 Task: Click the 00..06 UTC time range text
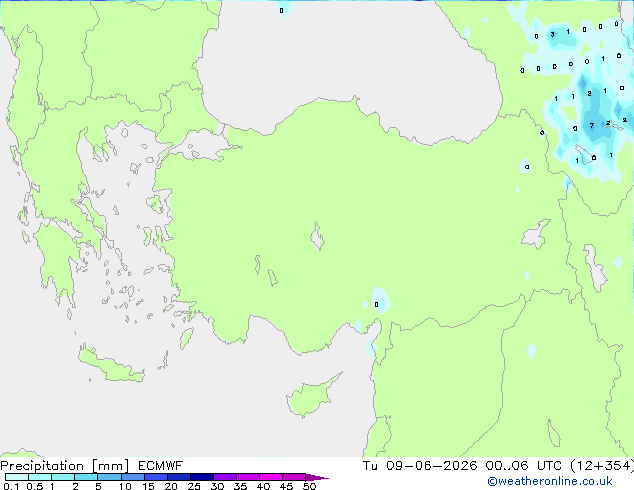coord(524,466)
